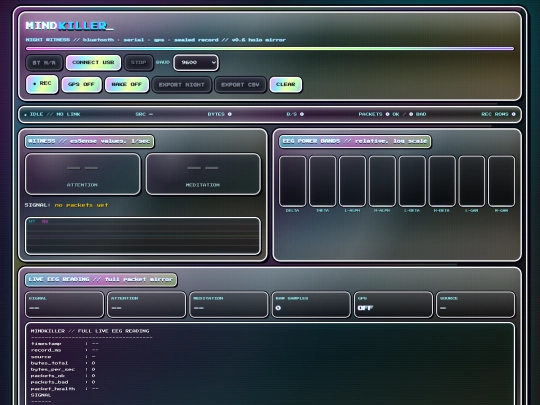Viewport: 540px width, 405px height.
Task: Start recording with the REC button
Action: tap(42, 84)
